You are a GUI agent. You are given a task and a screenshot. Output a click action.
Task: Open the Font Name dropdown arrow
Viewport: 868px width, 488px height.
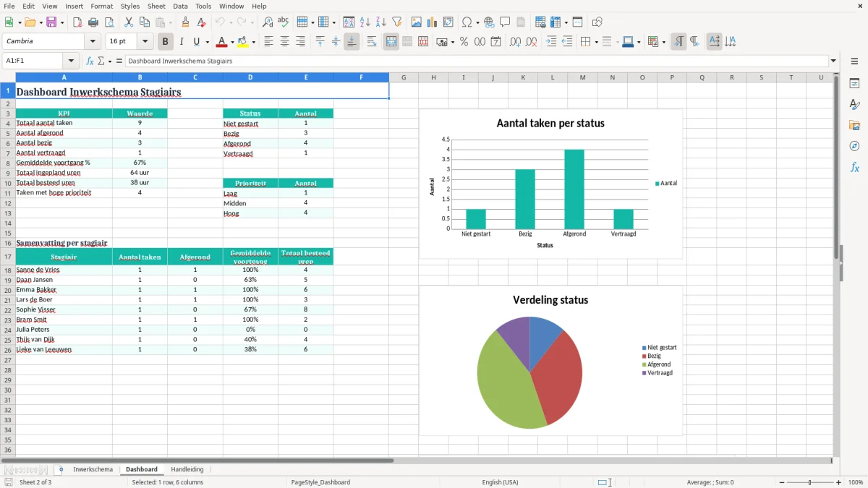click(x=93, y=42)
